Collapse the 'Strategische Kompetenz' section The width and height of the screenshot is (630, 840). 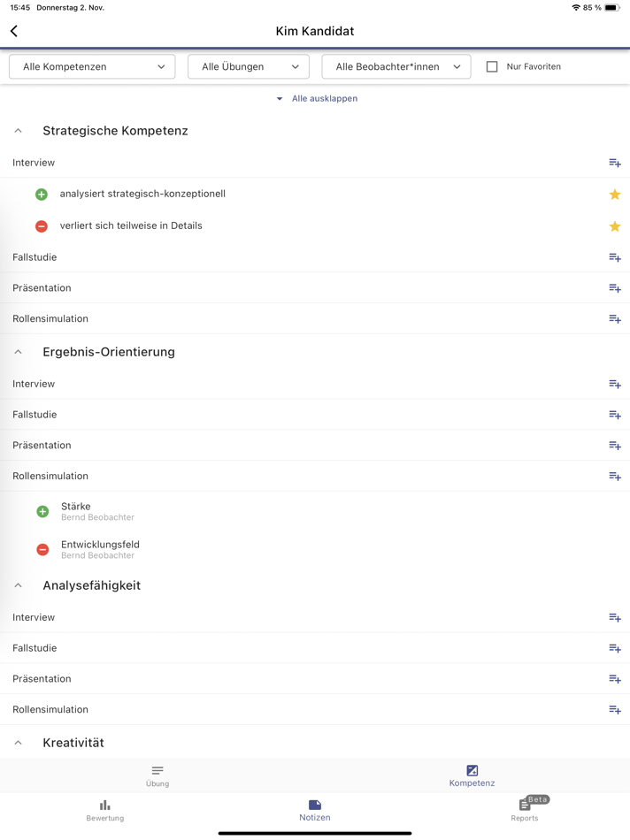(x=18, y=130)
